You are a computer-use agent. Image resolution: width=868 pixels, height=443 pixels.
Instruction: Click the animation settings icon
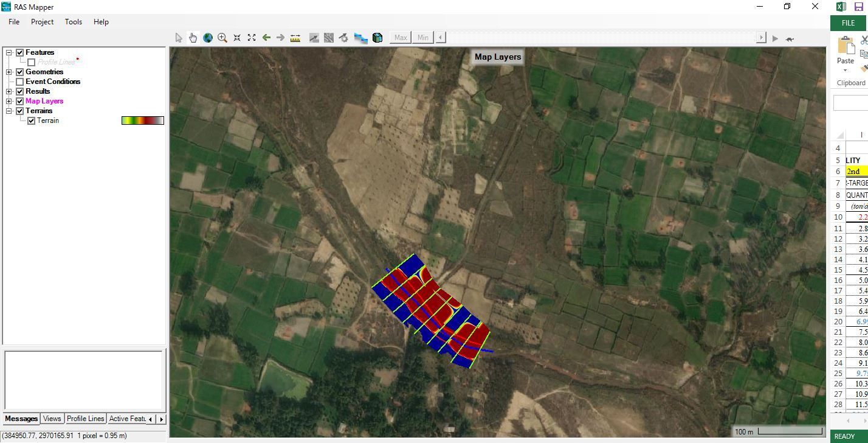click(343, 38)
